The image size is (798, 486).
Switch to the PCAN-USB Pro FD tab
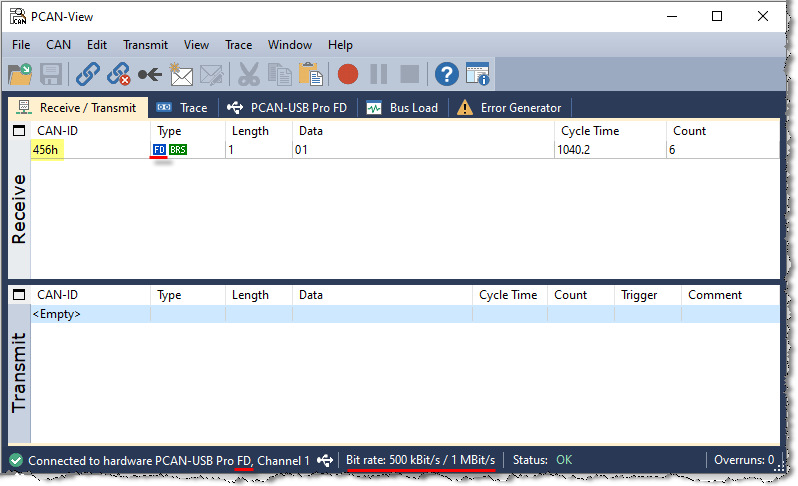(x=288, y=108)
